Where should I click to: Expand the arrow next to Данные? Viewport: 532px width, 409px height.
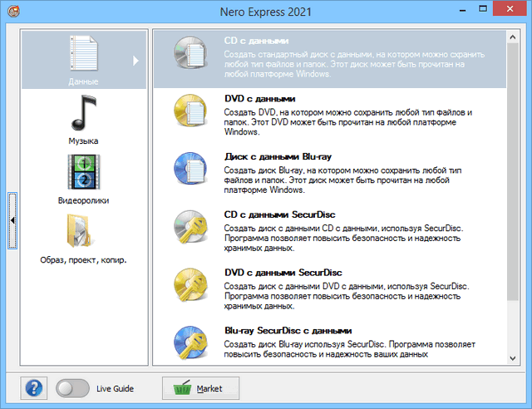135,60
